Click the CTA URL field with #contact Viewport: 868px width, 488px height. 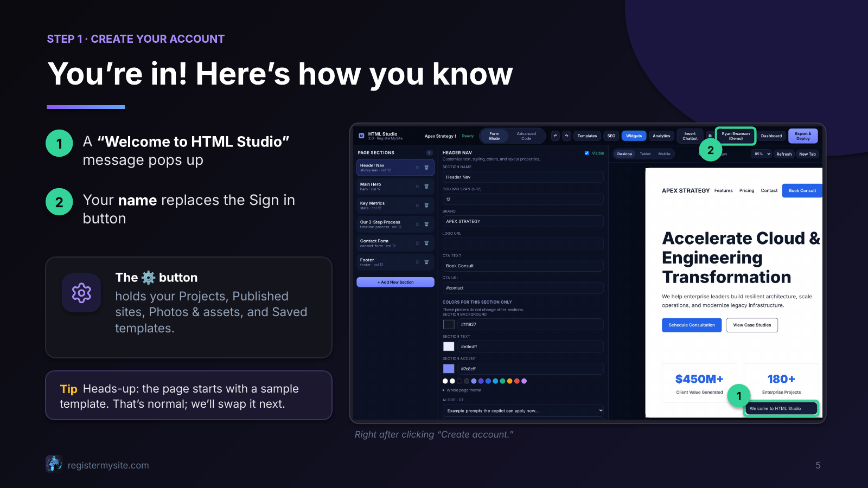pyautogui.click(x=523, y=288)
